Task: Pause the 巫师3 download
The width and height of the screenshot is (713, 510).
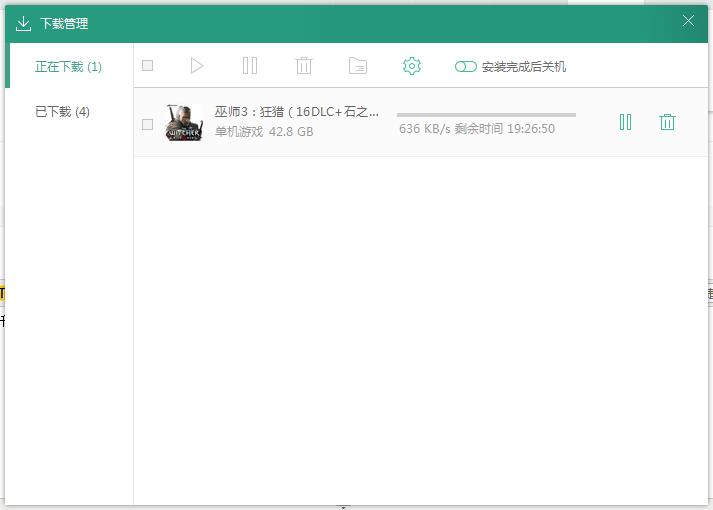Action: (626, 122)
